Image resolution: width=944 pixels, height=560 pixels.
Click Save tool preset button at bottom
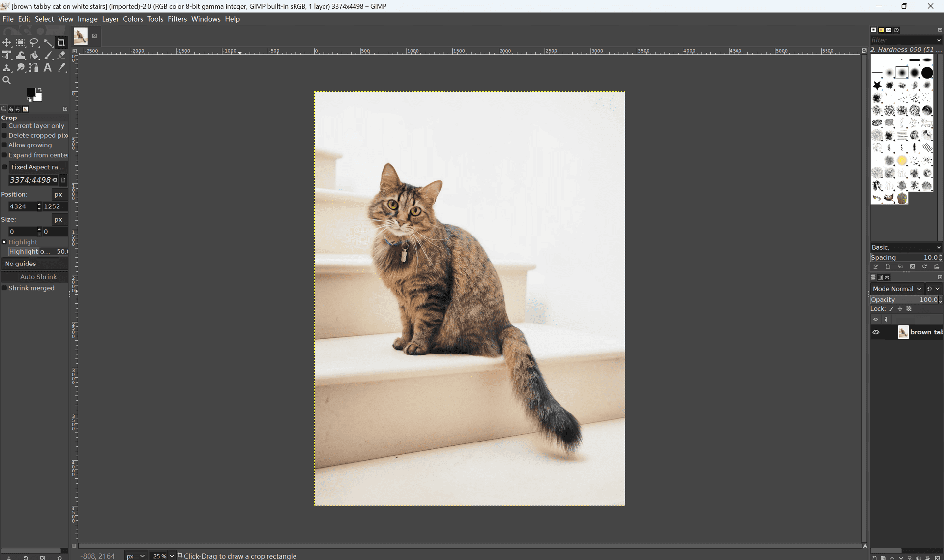coord(9,557)
